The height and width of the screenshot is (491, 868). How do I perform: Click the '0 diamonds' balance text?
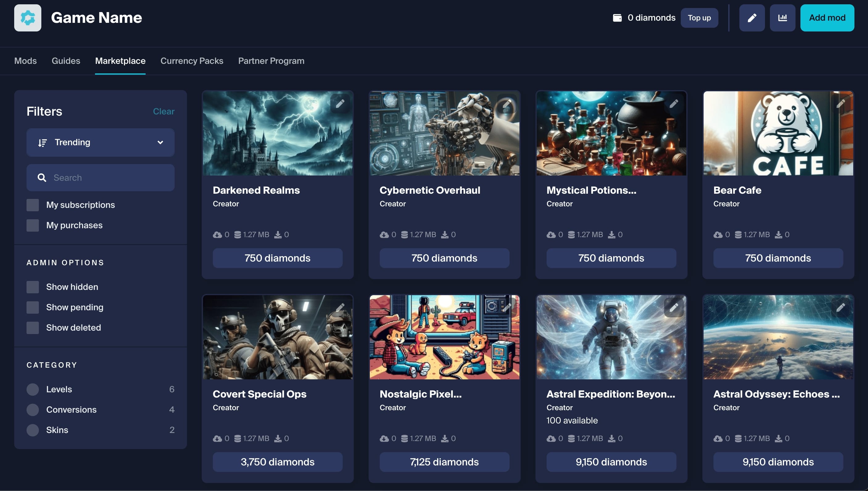[x=651, y=18]
